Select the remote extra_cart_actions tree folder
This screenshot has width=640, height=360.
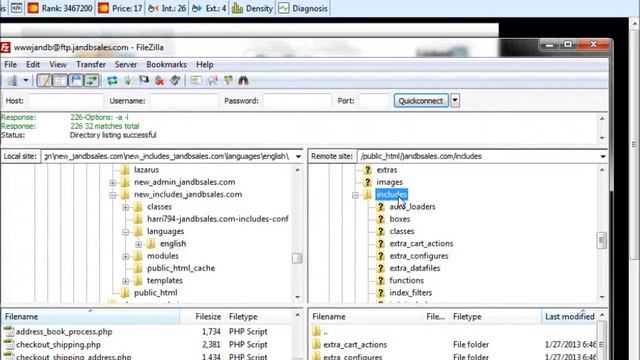[421, 244]
